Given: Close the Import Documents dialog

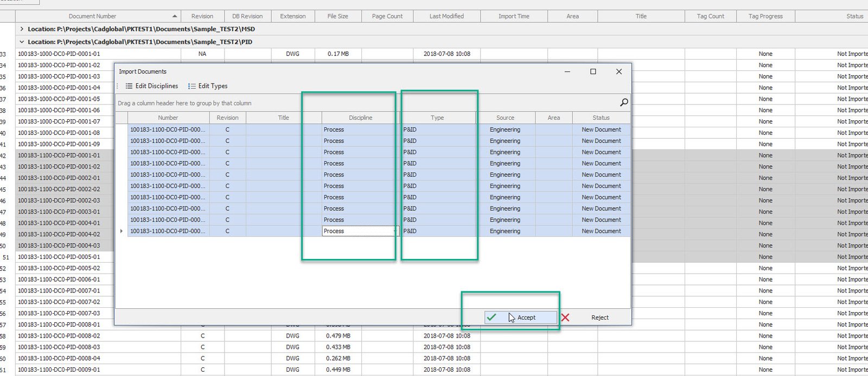Looking at the screenshot, I should point(618,72).
